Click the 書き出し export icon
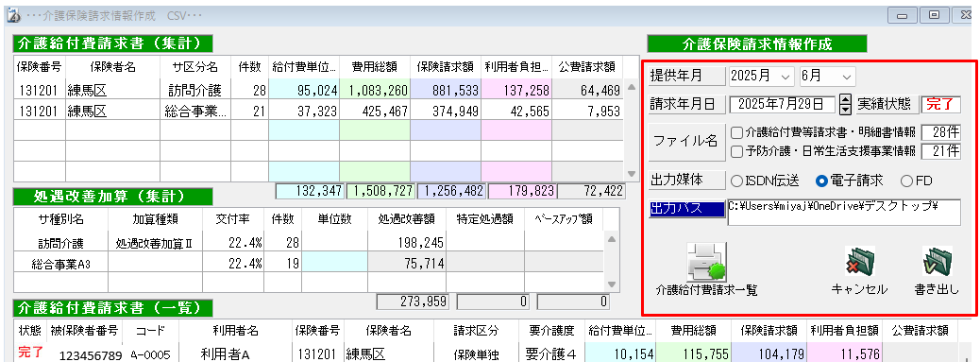 937,262
